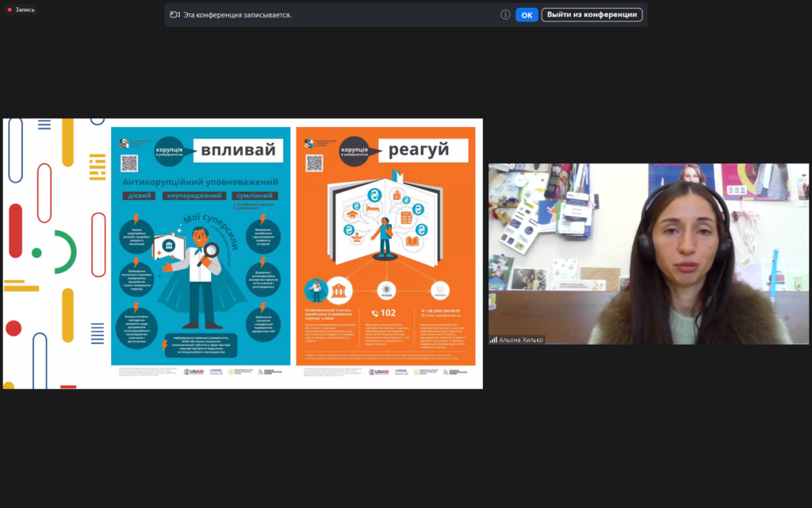Select the Альона Хилько name label
812x508 pixels.
tap(521, 340)
